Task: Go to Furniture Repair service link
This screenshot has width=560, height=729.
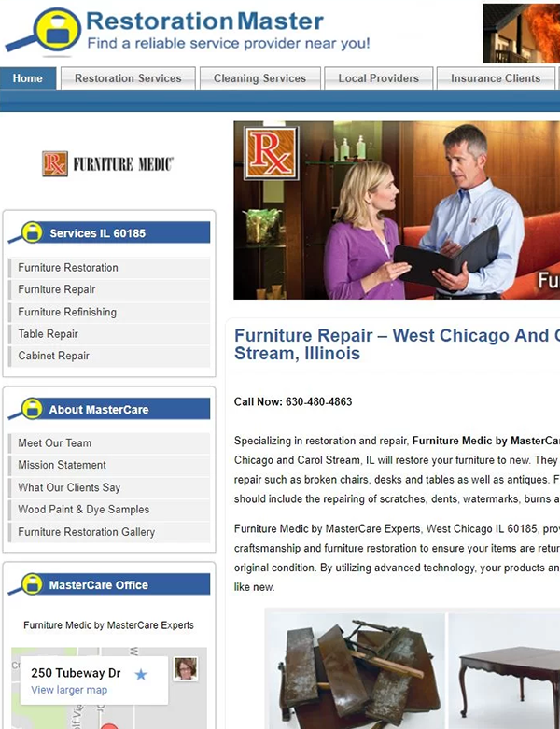Action: [109, 289]
